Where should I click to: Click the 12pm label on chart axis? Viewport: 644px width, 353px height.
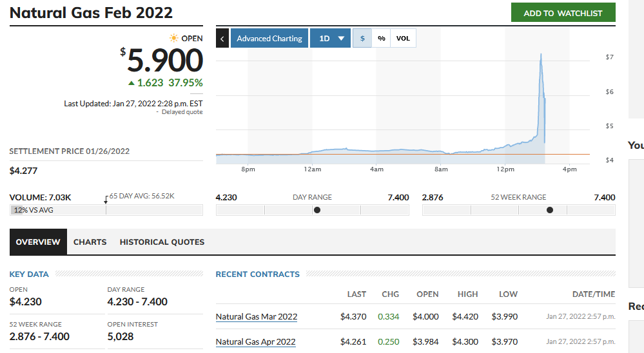click(505, 169)
